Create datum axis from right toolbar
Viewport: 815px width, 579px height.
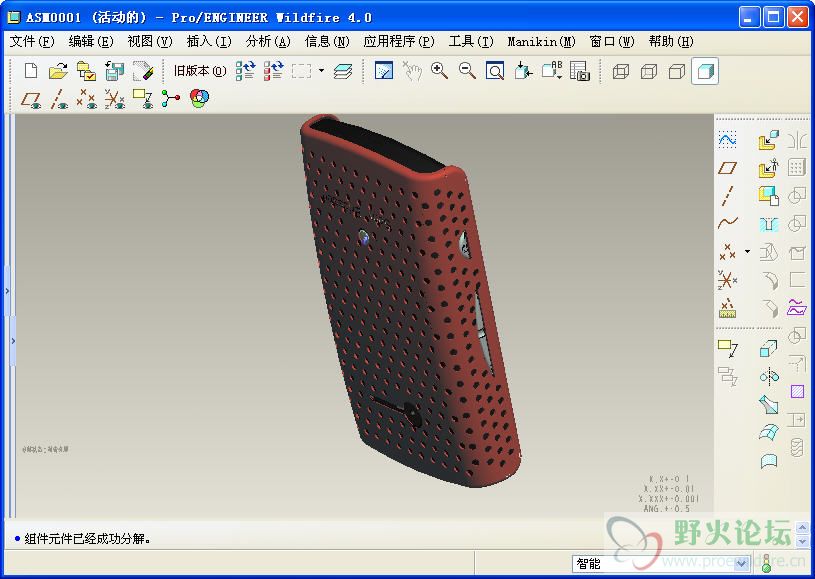click(728, 195)
